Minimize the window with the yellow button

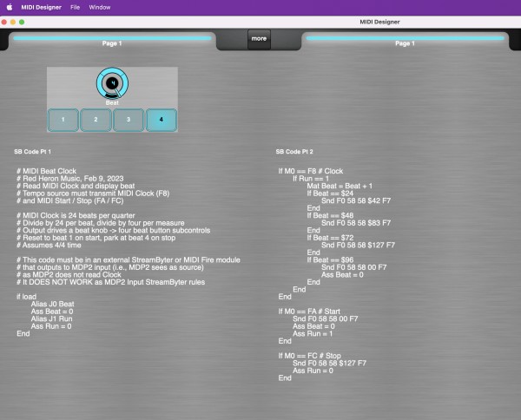coord(13,22)
